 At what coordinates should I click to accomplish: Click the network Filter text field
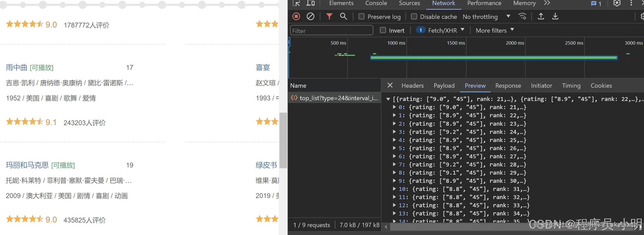click(331, 31)
